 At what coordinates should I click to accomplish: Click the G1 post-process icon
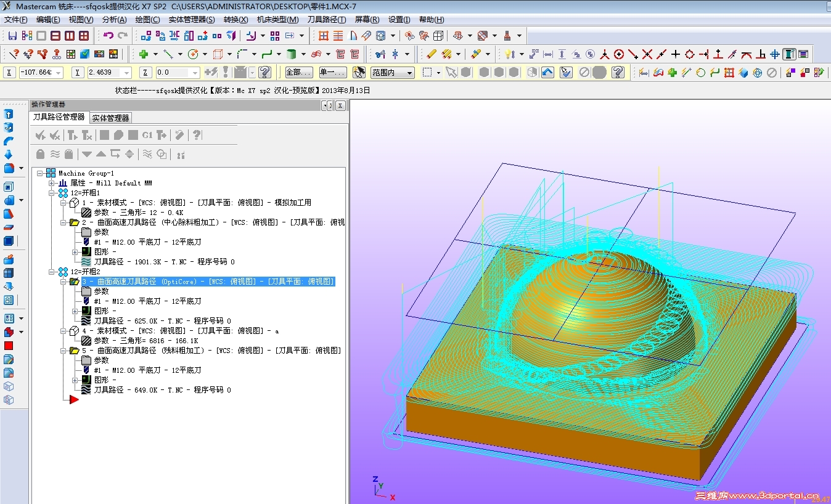point(147,135)
